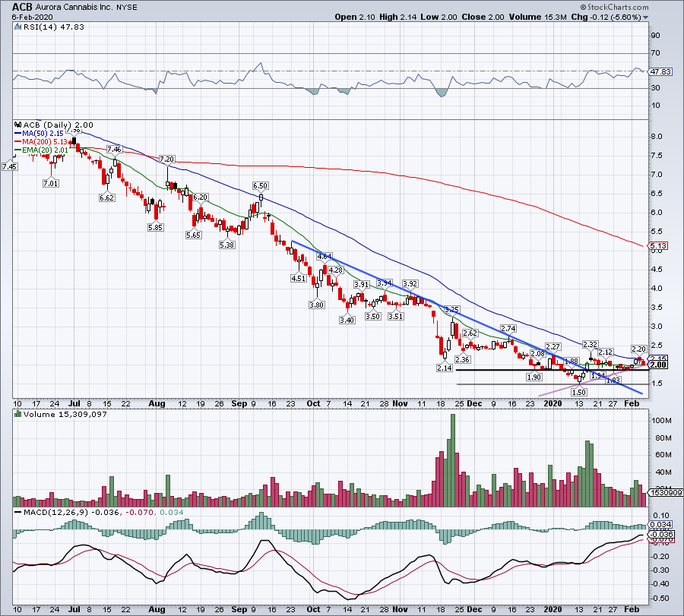Image resolution: width=684 pixels, height=616 pixels.
Task: Click the RSI(14) indicator icon
Action: click(17, 27)
